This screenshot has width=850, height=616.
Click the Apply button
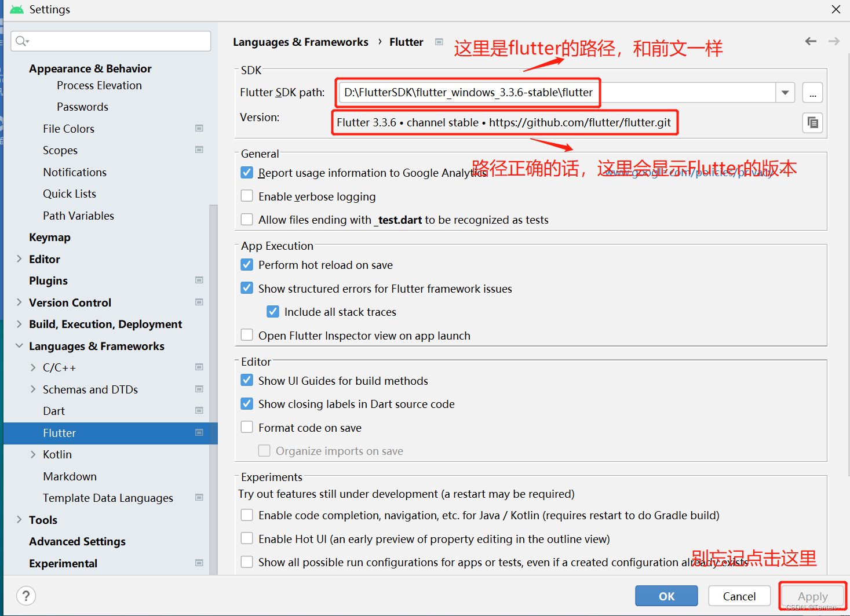point(812,596)
